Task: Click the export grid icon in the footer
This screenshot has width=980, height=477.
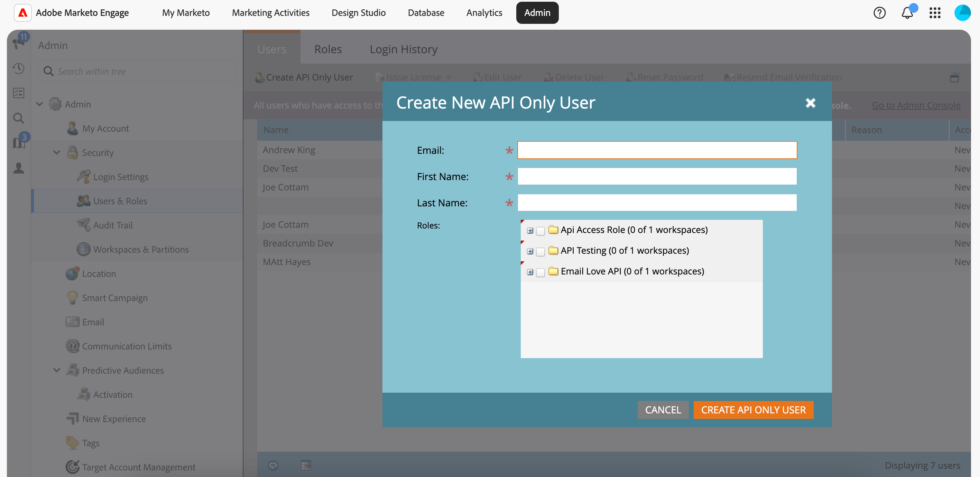Action: (x=306, y=465)
